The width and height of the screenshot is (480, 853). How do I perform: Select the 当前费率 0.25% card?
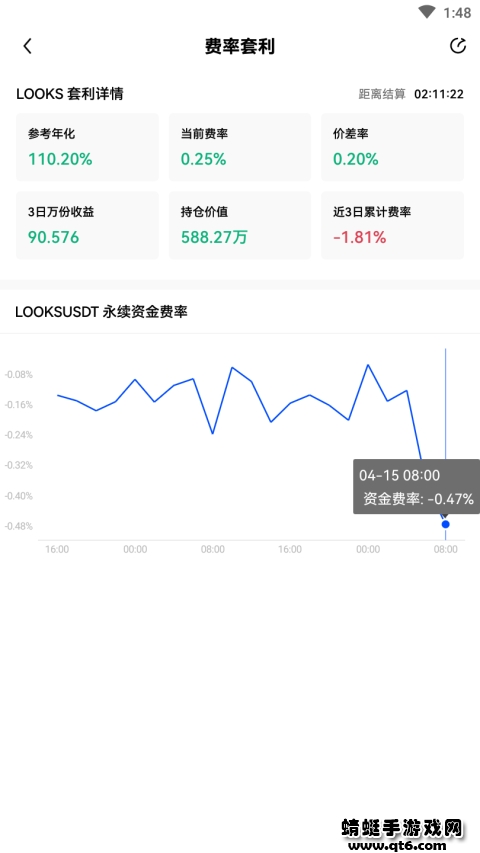pyautogui.click(x=240, y=147)
